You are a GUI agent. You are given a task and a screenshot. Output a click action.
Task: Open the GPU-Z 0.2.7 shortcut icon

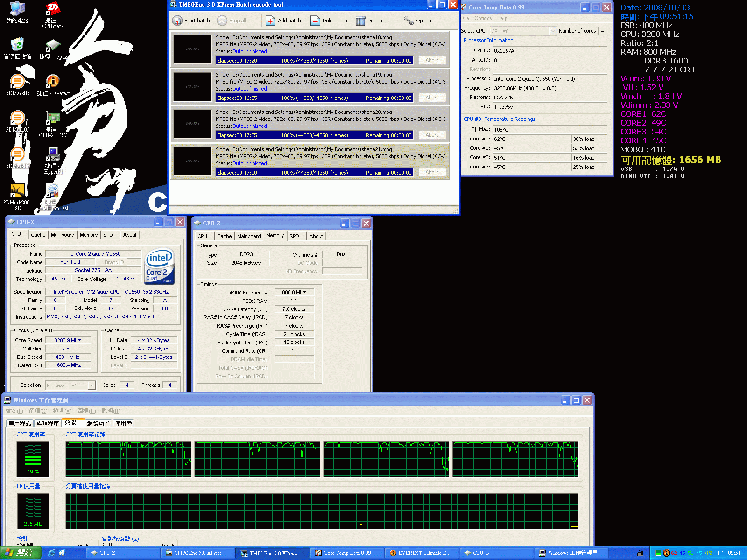[x=53, y=124]
